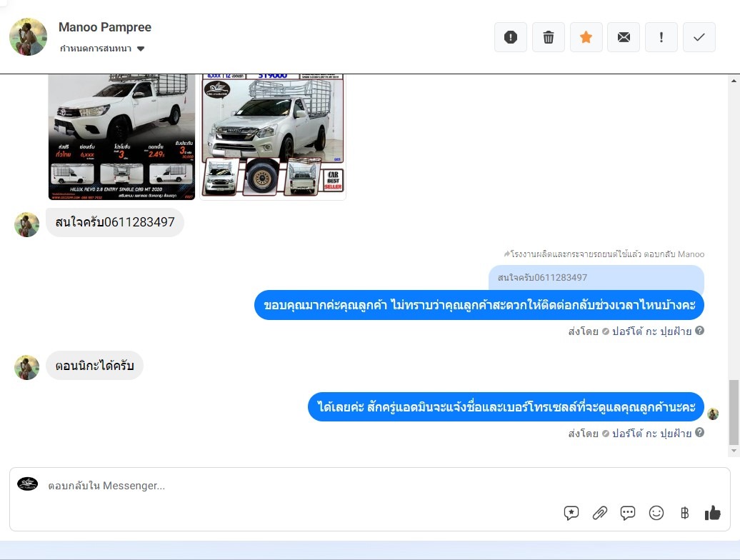Screen dimensions: 740x560
Task: Open white Hilux Revo truck image
Action: (x=121, y=137)
